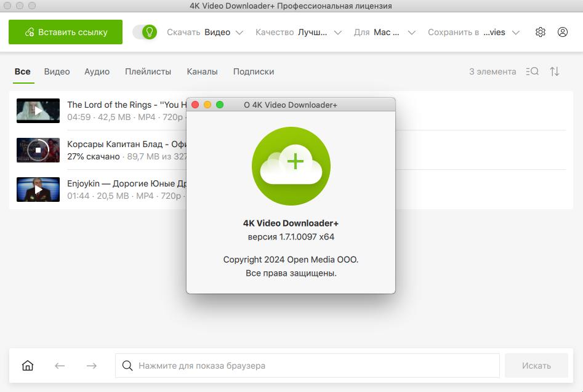Click the browser forward arrow
This screenshot has width=583, height=392.
click(92, 366)
